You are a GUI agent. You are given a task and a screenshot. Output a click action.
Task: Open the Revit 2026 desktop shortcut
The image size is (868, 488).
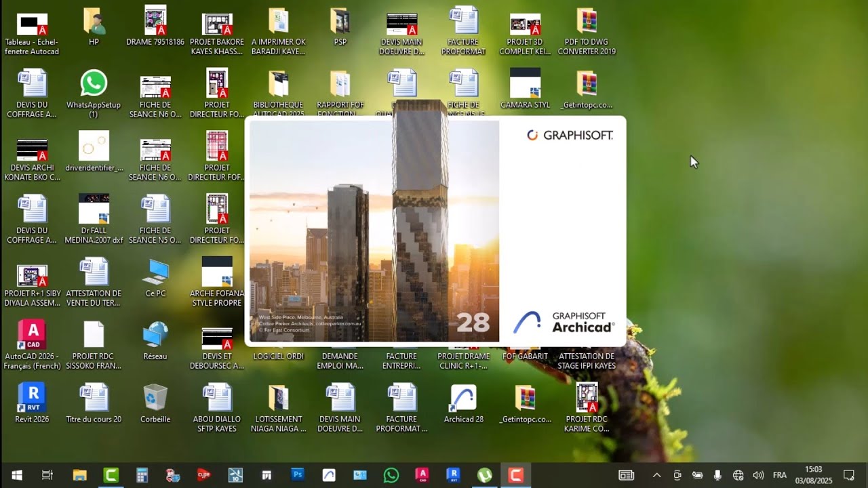pos(32,403)
